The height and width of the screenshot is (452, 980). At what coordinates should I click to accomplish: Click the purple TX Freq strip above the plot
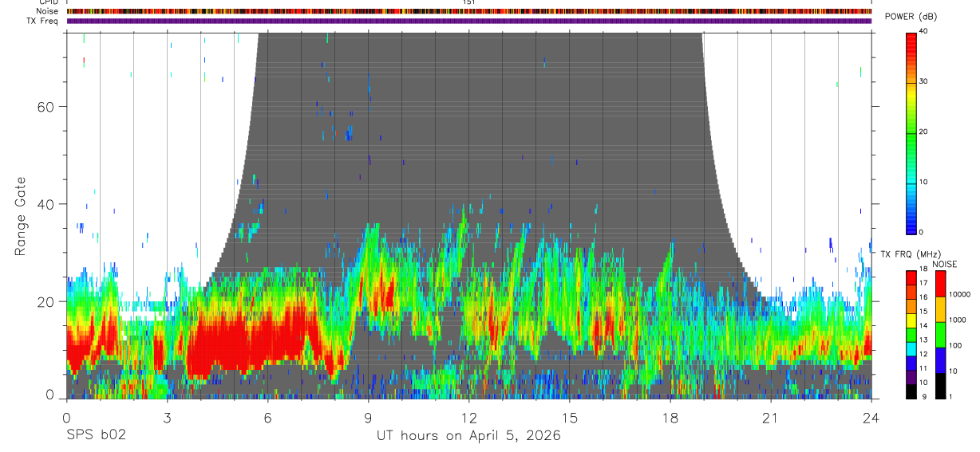tap(469, 21)
